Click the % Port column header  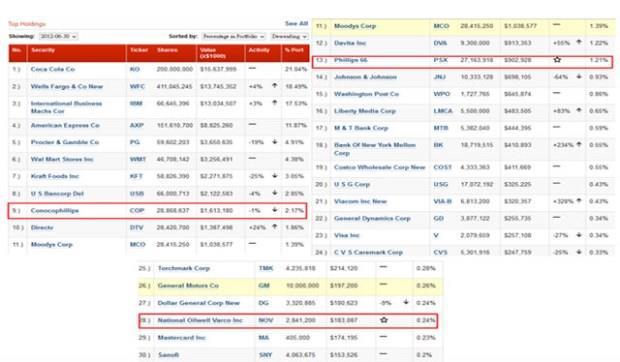pyautogui.click(x=294, y=50)
